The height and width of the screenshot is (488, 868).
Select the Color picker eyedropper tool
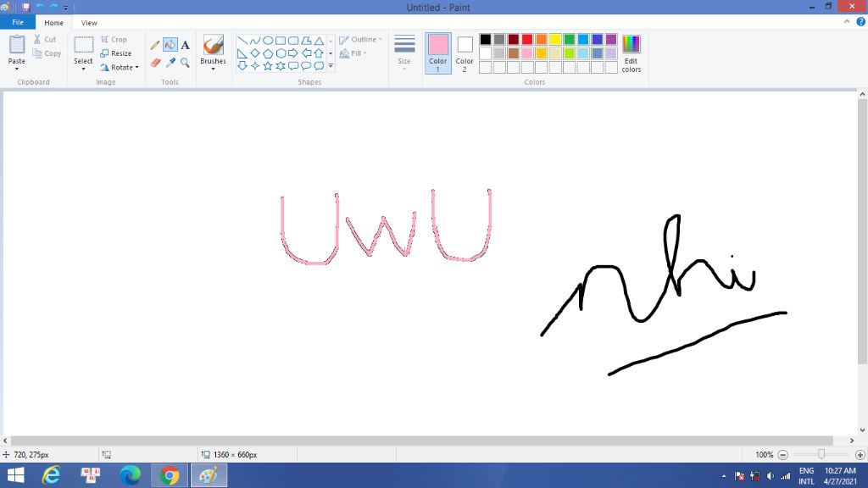tap(170, 63)
